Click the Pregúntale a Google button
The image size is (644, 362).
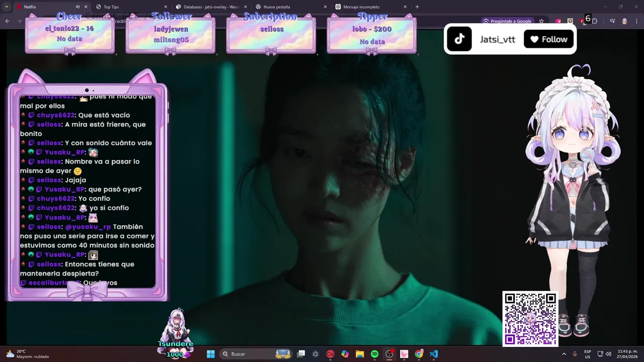(x=507, y=21)
